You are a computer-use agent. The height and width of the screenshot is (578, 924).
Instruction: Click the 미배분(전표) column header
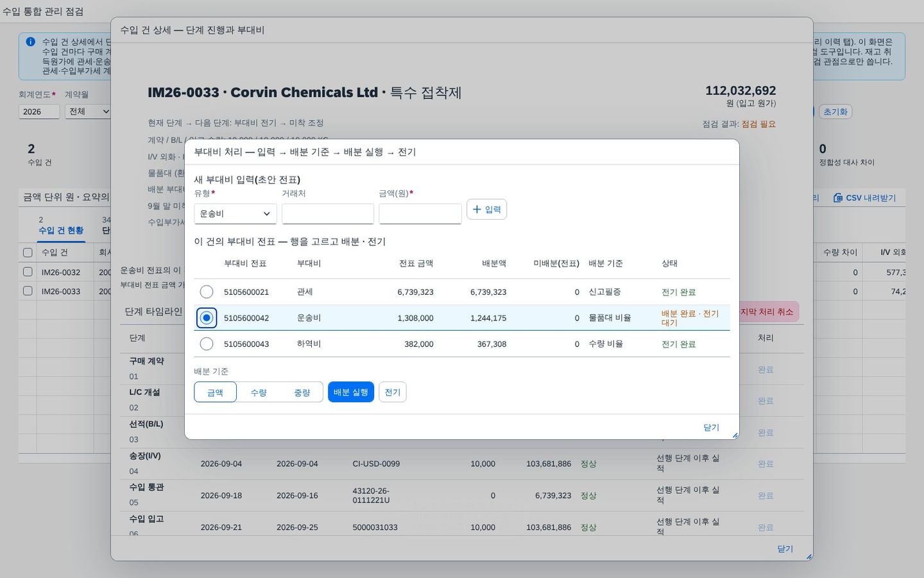556,263
